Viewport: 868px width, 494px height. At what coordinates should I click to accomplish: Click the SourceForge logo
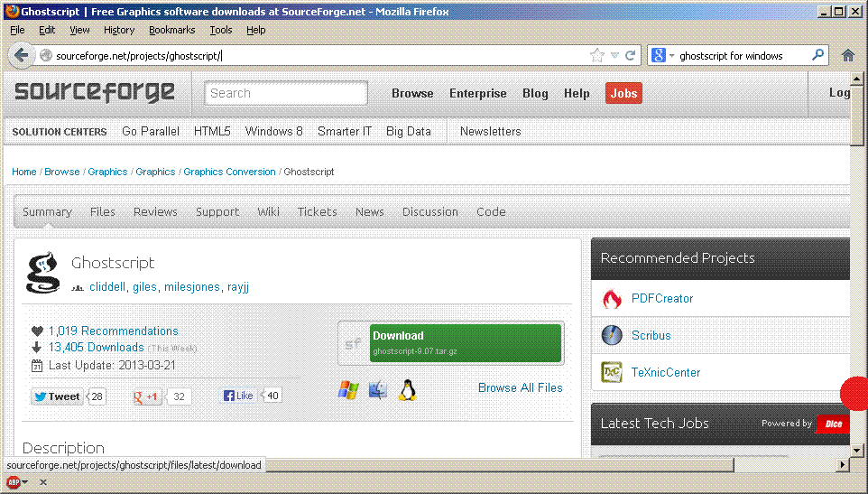pos(95,92)
